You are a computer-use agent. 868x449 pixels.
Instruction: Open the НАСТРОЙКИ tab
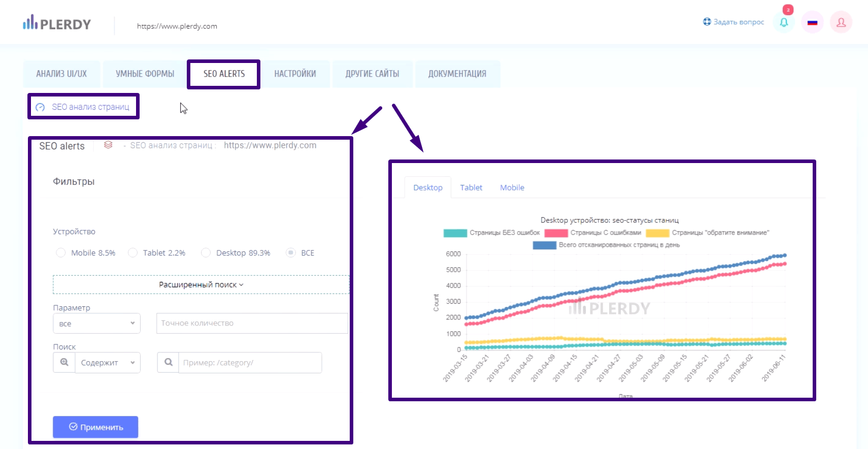(x=295, y=74)
